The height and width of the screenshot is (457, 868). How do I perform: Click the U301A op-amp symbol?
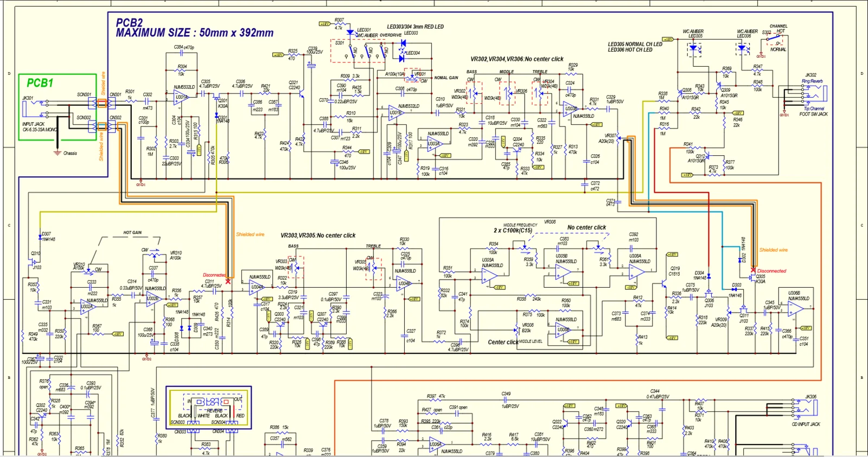(181, 98)
